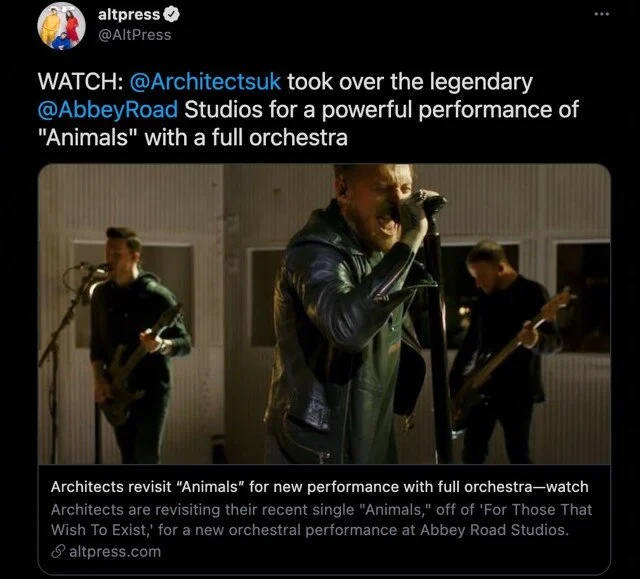Click the verified badge next to altpress
Viewport: 640px width, 579px height.
[x=171, y=15]
